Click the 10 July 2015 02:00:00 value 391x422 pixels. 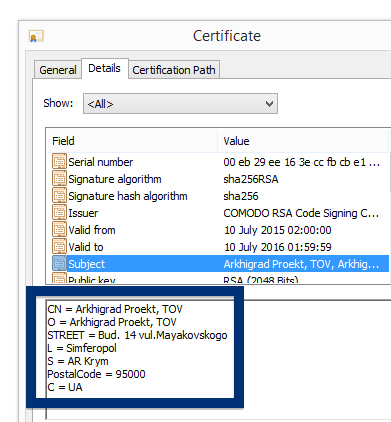278,230
